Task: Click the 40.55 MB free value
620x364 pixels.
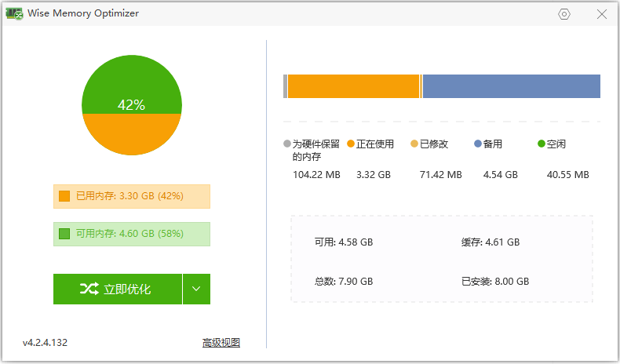Action: pos(567,175)
